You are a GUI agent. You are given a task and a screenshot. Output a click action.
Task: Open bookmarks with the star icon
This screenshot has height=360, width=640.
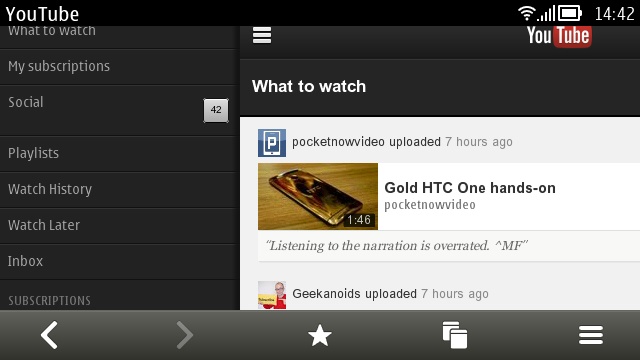(x=320, y=336)
